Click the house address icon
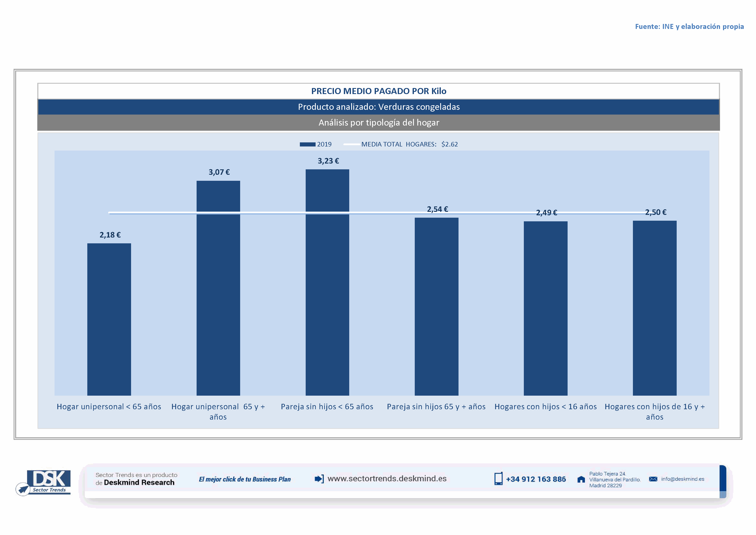756x535 pixels. pyautogui.click(x=581, y=479)
